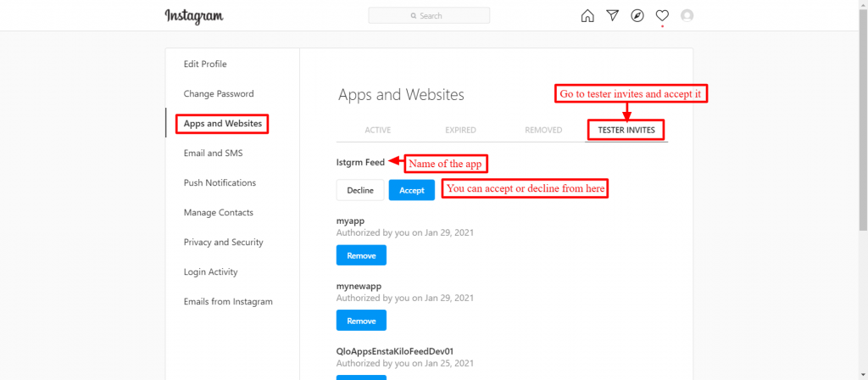Go to Instagram home feed icon

coord(587,15)
